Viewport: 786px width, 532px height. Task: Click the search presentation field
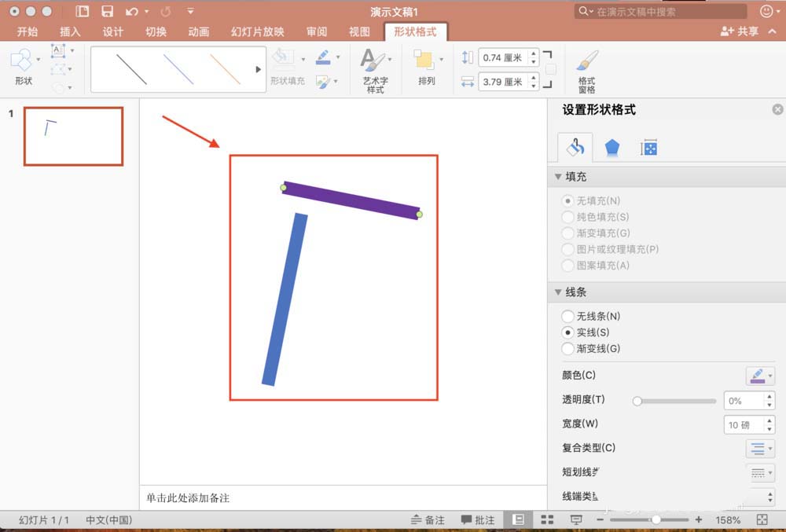click(660, 11)
